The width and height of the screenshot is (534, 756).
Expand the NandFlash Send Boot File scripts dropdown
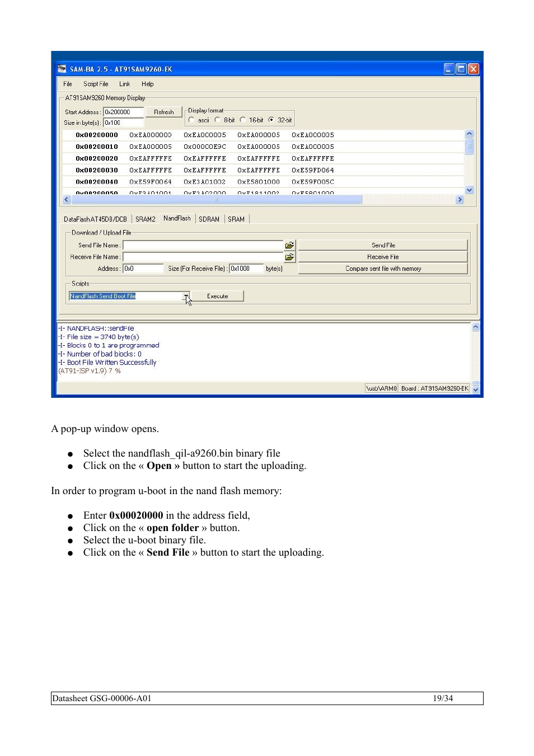(186, 296)
